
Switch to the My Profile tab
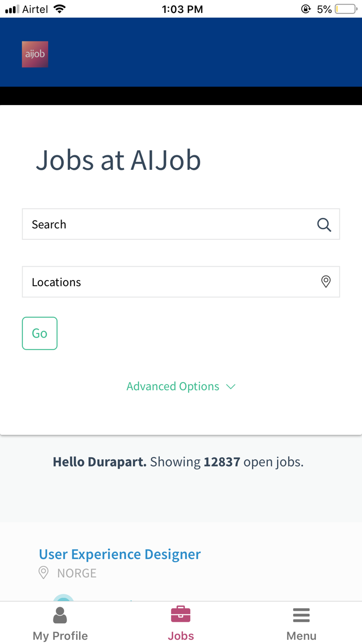(x=60, y=624)
